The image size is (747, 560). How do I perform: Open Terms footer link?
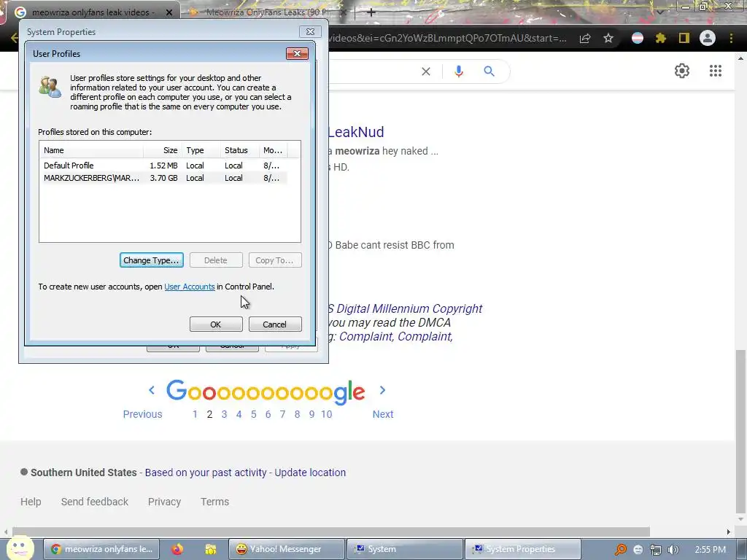click(x=214, y=502)
